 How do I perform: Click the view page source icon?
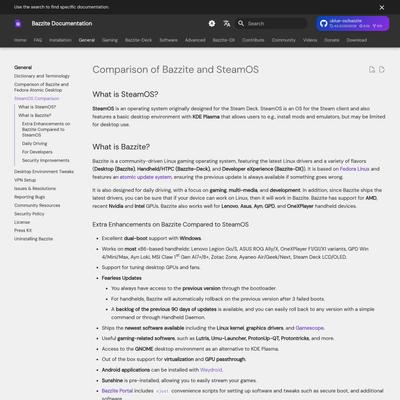pos(382,69)
